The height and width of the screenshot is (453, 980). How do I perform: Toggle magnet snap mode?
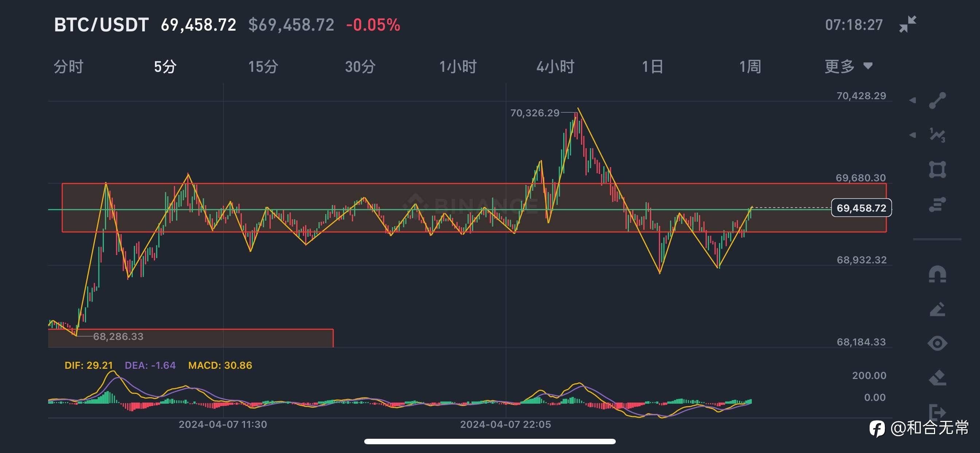(x=937, y=274)
